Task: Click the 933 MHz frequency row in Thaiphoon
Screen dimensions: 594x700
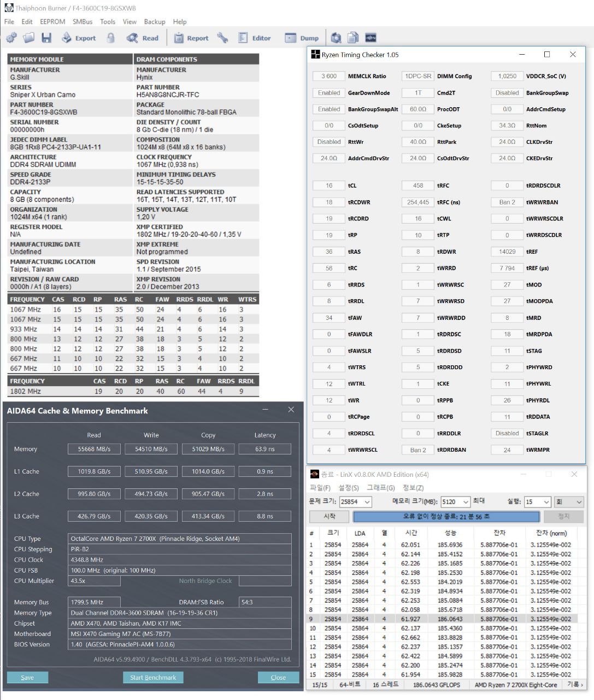Action: [x=133, y=329]
